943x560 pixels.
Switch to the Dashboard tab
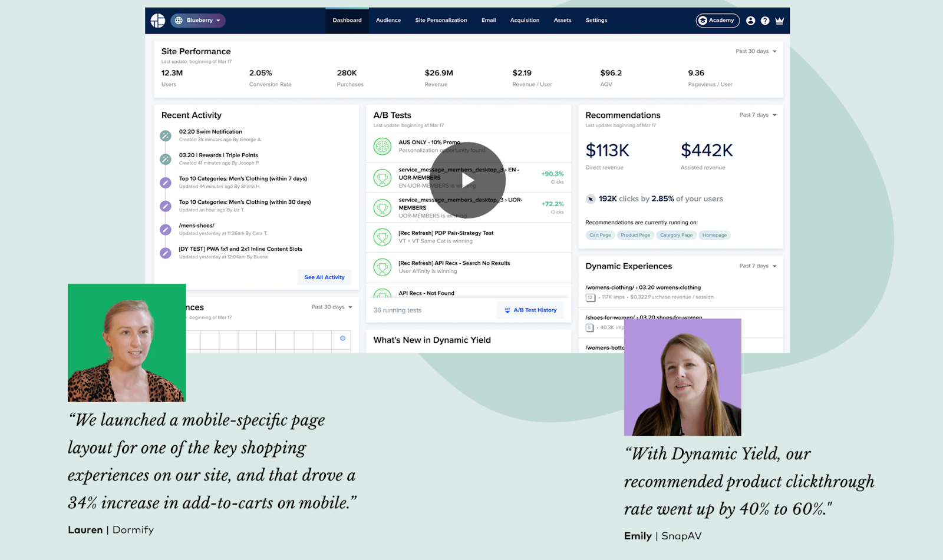[347, 21]
